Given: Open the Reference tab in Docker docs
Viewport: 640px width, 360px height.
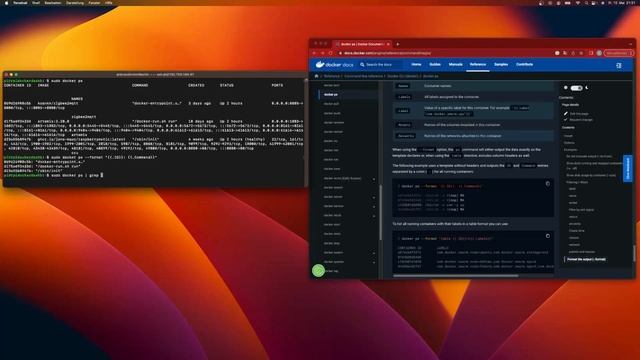Looking at the screenshot, I should [478, 64].
